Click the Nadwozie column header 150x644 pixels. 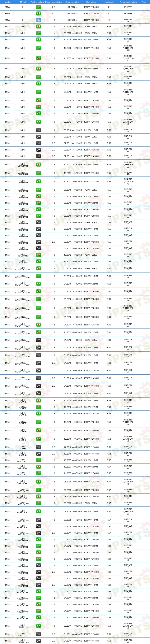click(109, 2)
